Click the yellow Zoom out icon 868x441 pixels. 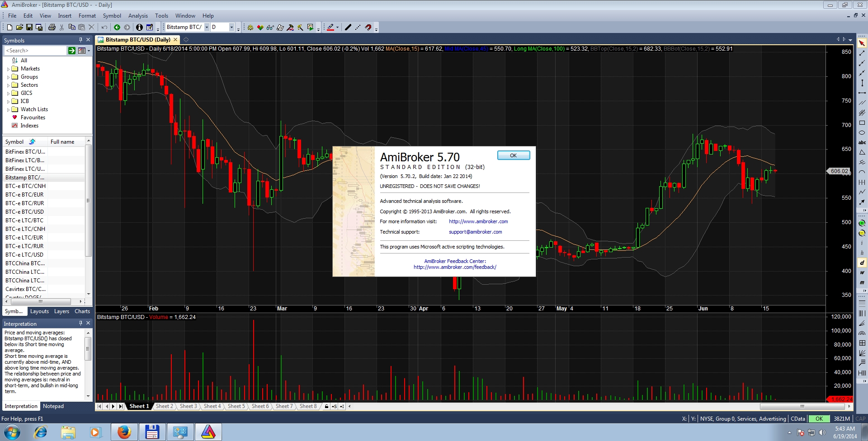pos(862,233)
